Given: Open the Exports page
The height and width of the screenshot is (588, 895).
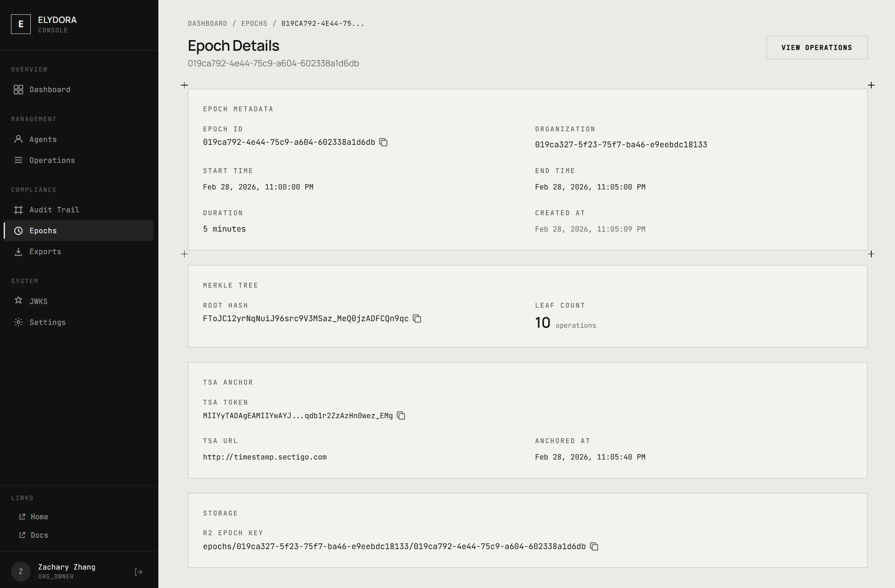Looking at the screenshot, I should click(45, 252).
